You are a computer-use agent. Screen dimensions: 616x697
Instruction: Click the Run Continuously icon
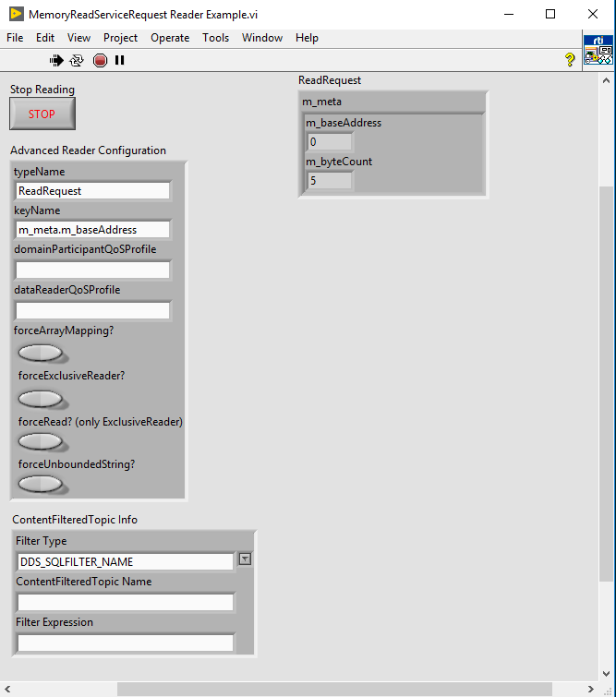(x=77, y=60)
